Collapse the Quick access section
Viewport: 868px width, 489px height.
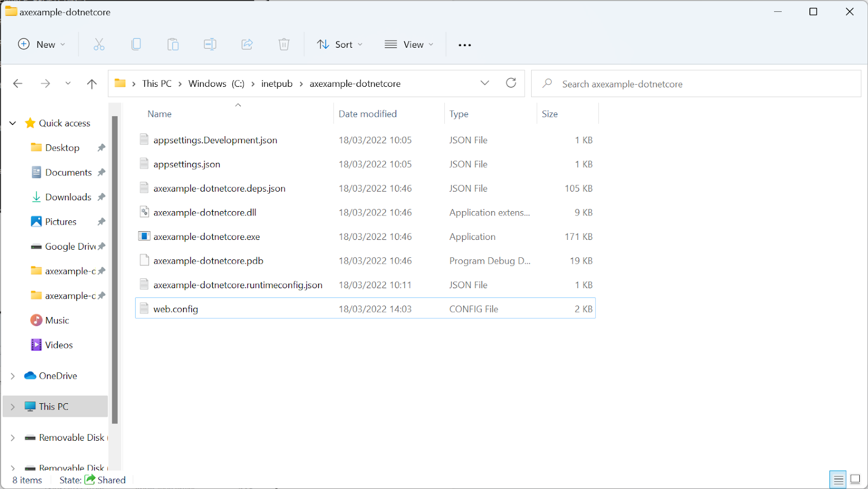pos(12,123)
